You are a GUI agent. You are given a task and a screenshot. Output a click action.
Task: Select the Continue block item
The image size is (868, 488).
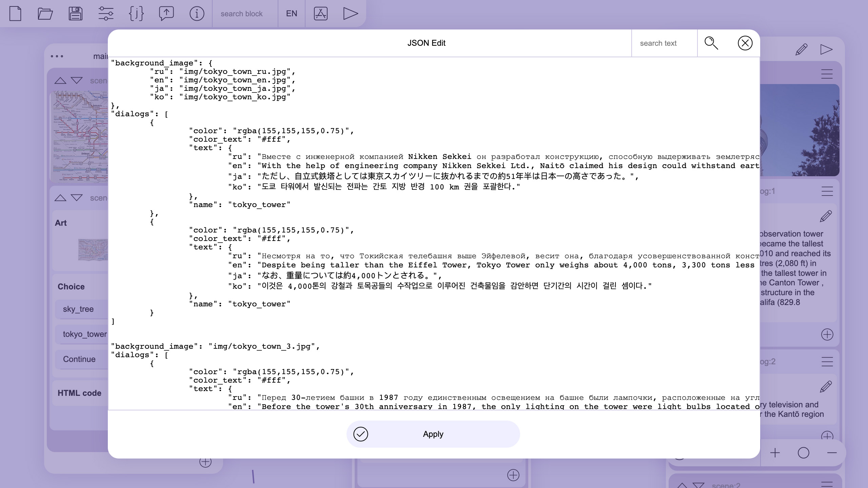point(79,359)
